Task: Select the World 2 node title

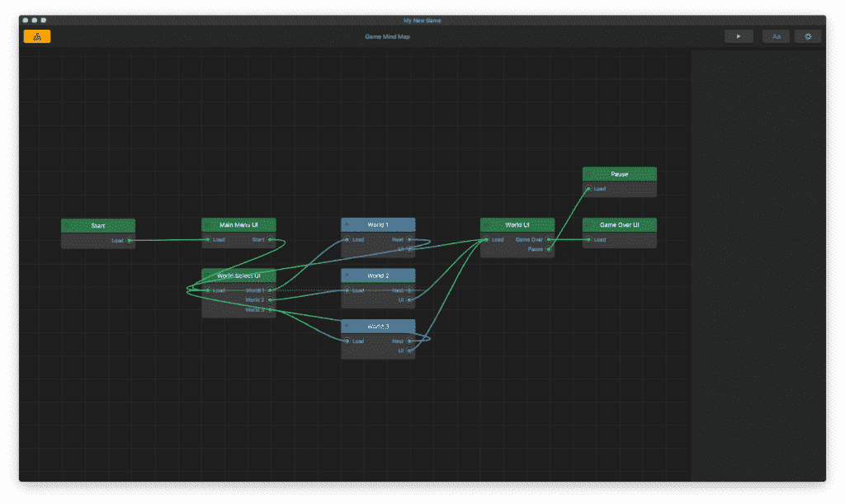Action: (378, 276)
